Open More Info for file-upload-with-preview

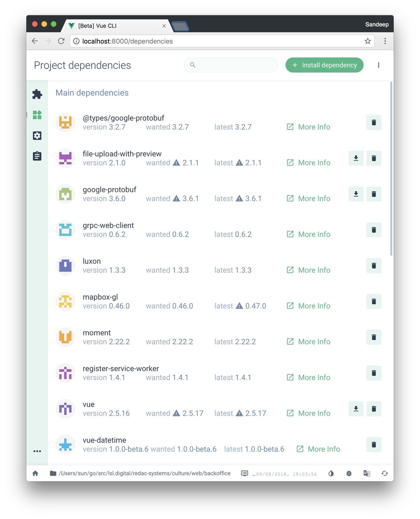pyautogui.click(x=309, y=163)
